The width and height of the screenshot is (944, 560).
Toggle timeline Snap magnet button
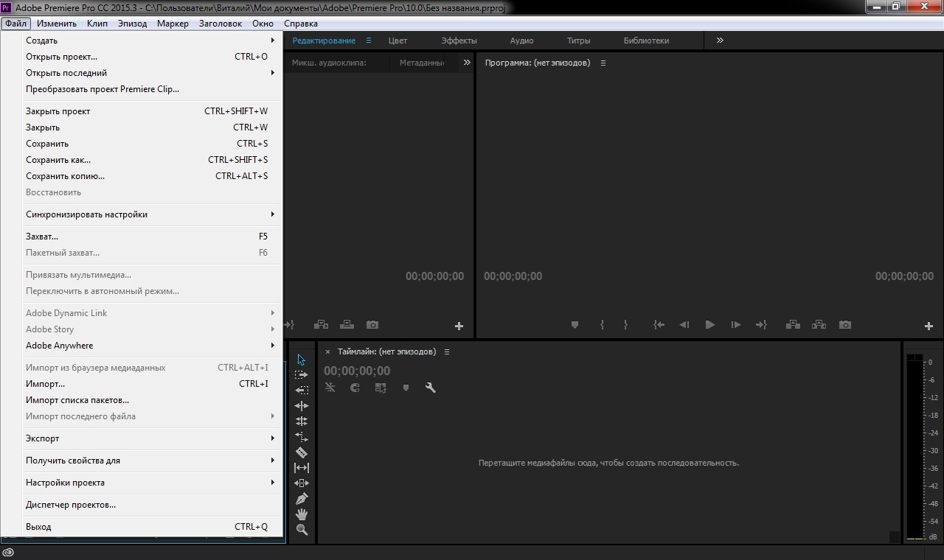tap(355, 388)
